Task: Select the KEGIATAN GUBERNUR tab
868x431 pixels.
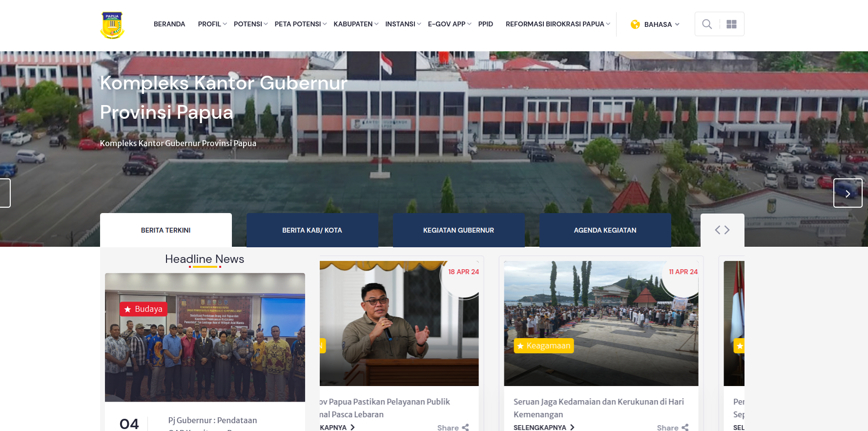Action: (459, 230)
